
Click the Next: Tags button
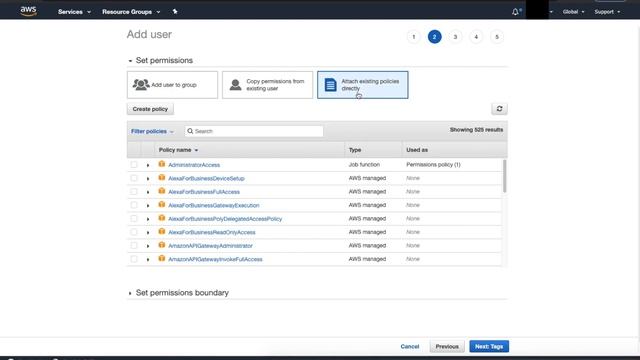point(489,346)
